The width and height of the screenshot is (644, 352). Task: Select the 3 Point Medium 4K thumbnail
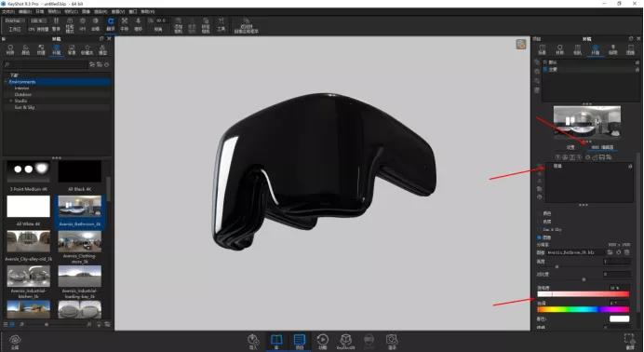[28, 171]
